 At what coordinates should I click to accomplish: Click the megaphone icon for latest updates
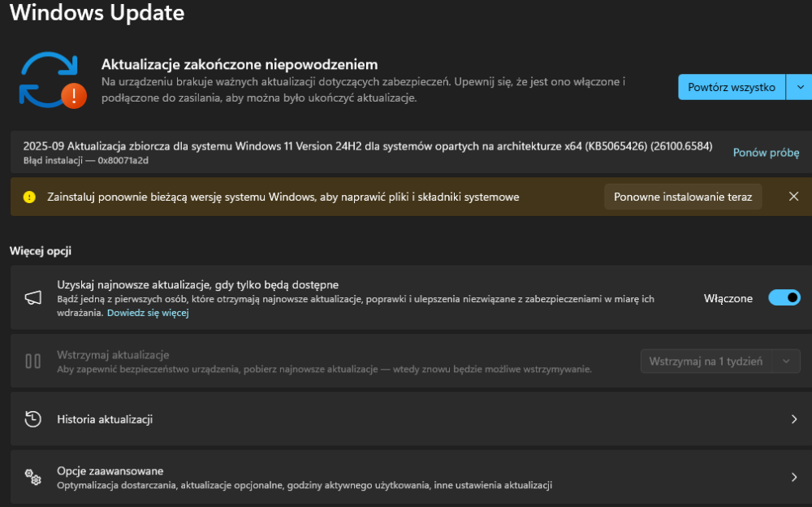(x=32, y=297)
